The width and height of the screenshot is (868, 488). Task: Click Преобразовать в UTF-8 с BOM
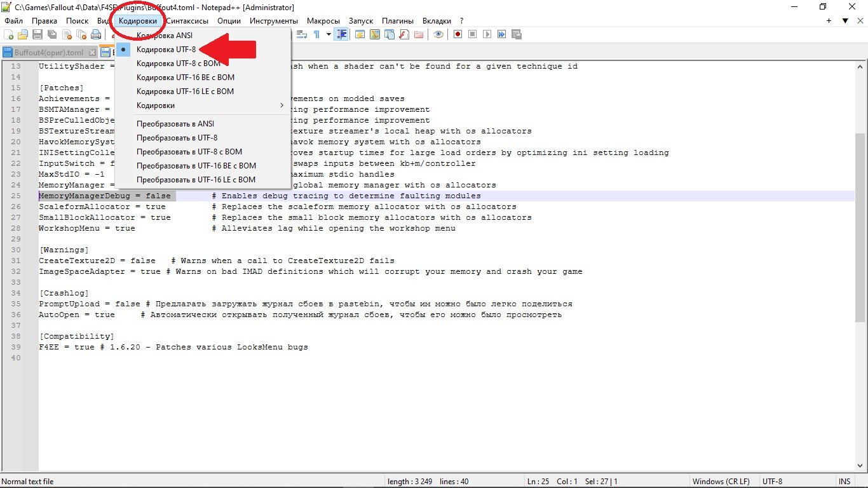click(189, 152)
